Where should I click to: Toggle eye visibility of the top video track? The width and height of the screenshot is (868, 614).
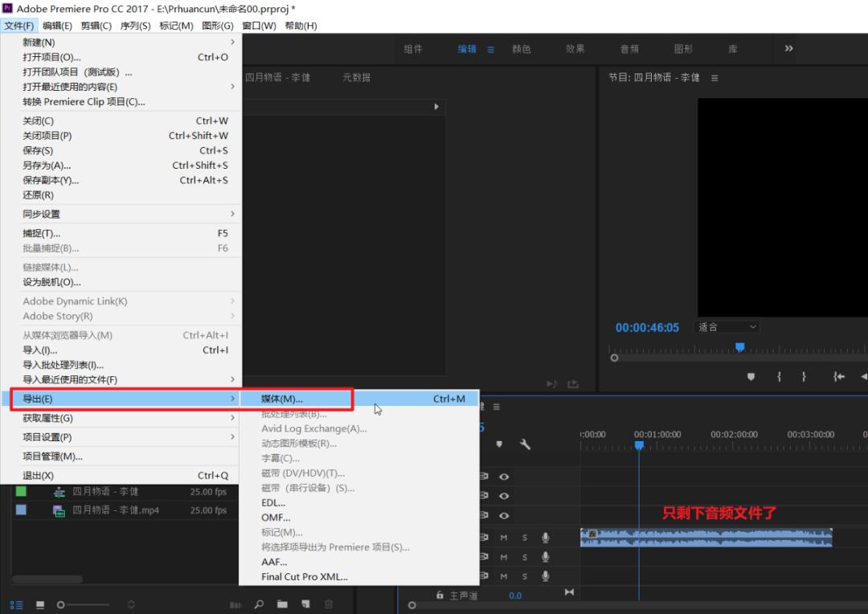[504, 477]
